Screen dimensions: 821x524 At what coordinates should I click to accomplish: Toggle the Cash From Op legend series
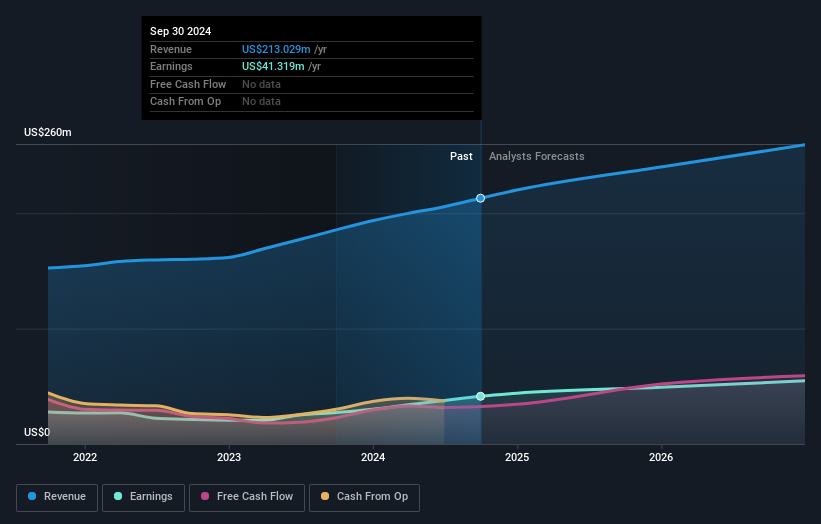click(x=364, y=497)
